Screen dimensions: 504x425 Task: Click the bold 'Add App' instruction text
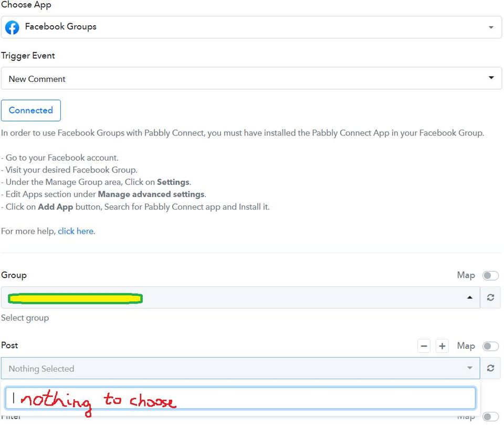click(55, 207)
